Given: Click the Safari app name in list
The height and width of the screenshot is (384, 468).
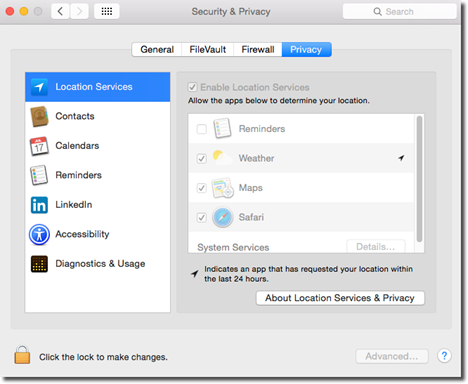Looking at the screenshot, I should (x=251, y=217).
